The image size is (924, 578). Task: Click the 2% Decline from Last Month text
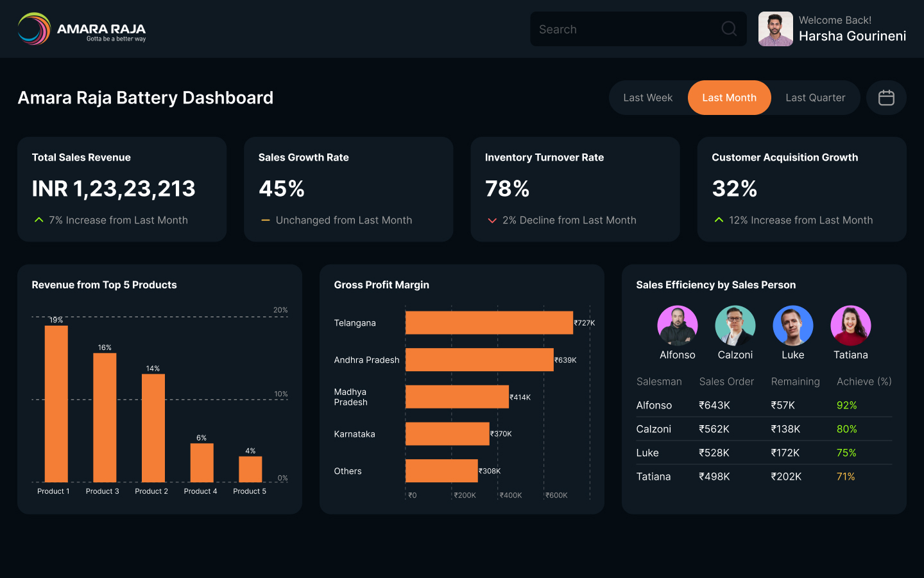coord(569,220)
